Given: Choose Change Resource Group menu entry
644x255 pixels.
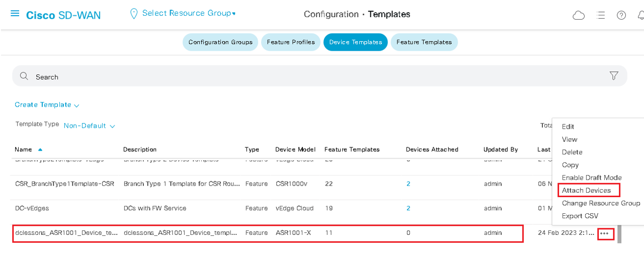Looking at the screenshot, I should click(601, 203).
